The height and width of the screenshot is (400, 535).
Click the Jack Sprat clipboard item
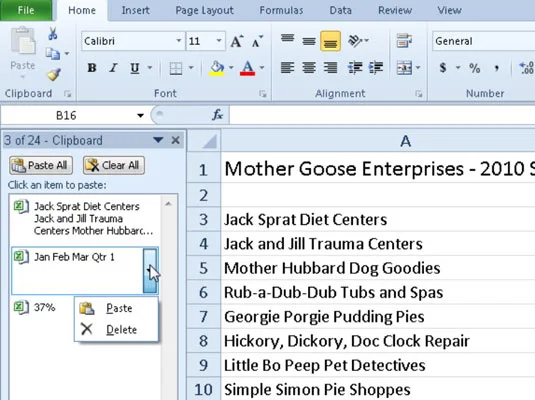85,219
